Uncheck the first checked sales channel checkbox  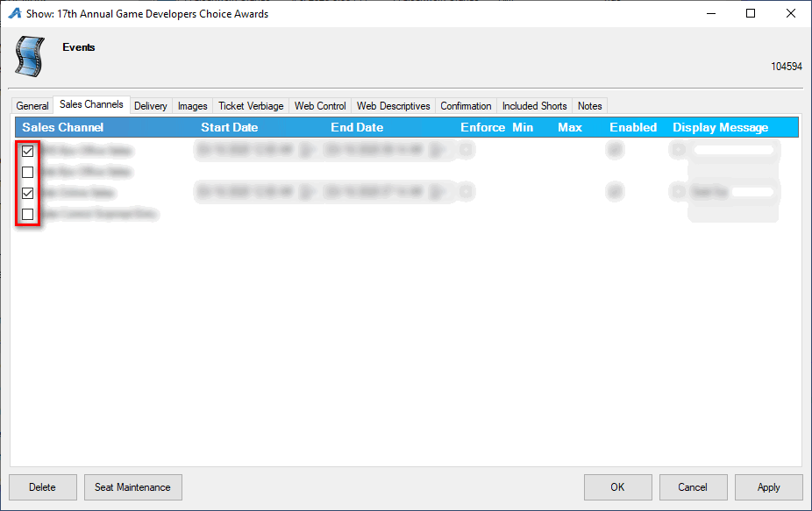27,151
